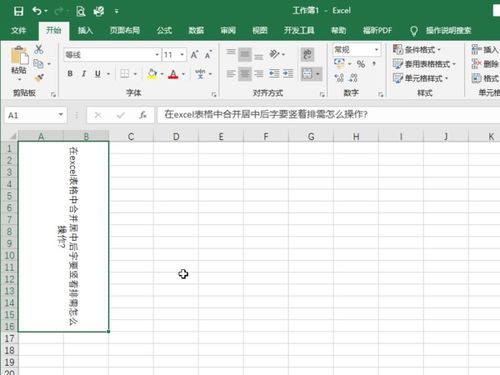Apply the Percent style icon
The height and width of the screenshot is (375, 500).
(361, 64)
